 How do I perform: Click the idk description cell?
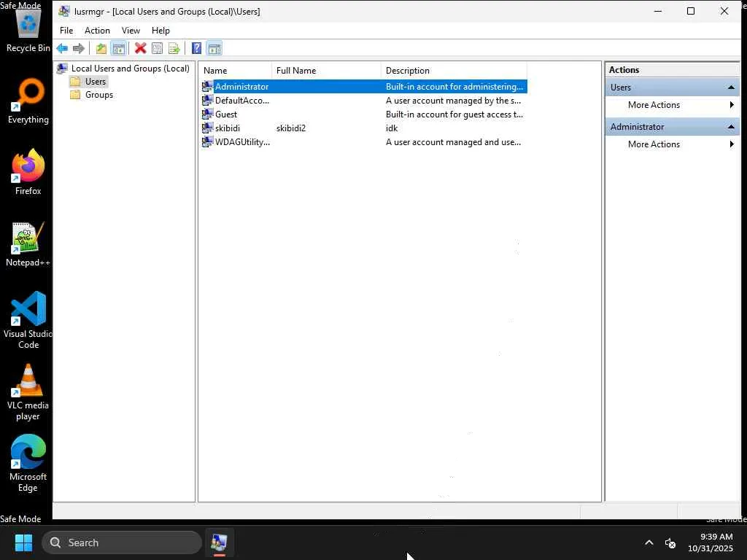pos(392,128)
